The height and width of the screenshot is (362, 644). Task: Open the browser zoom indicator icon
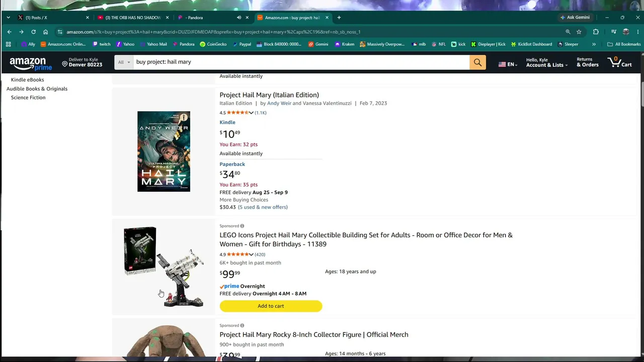[x=568, y=32]
